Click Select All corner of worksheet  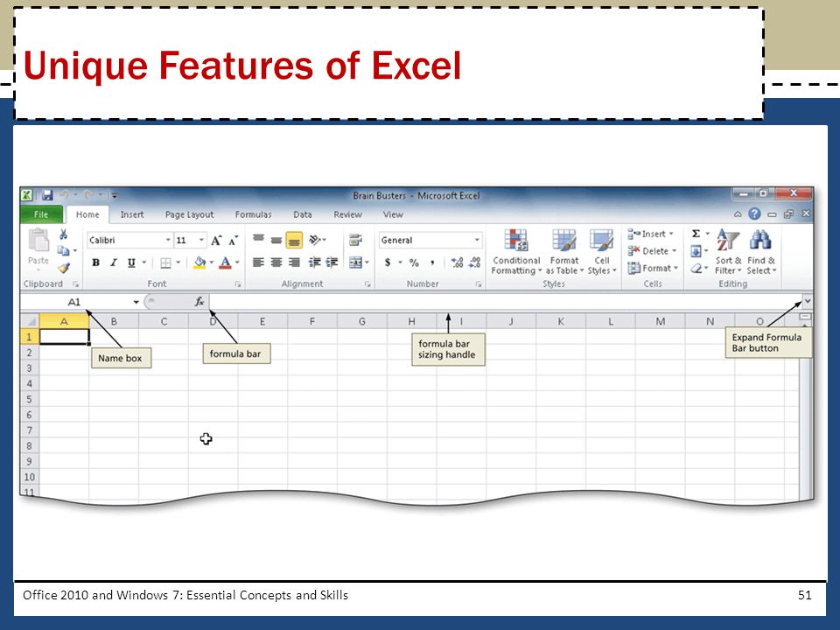click(x=31, y=321)
